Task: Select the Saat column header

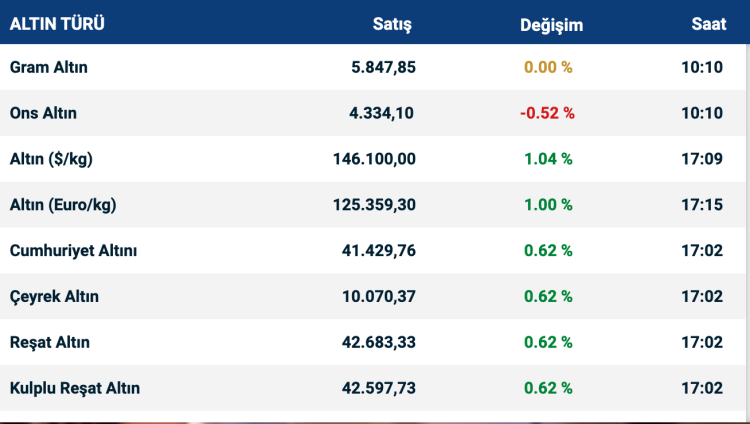Action: pos(708,24)
